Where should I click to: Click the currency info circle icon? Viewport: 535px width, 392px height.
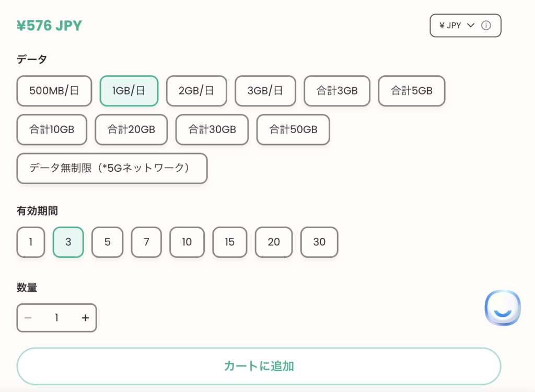point(486,26)
